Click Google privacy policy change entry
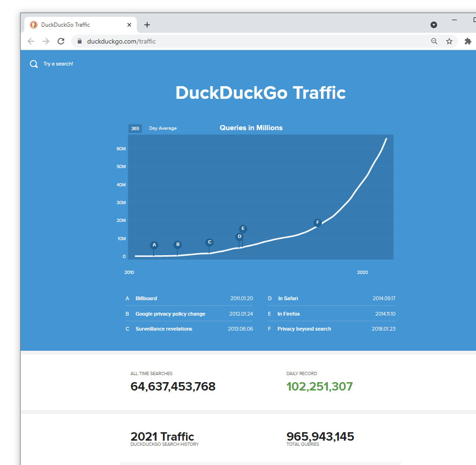 click(189, 314)
